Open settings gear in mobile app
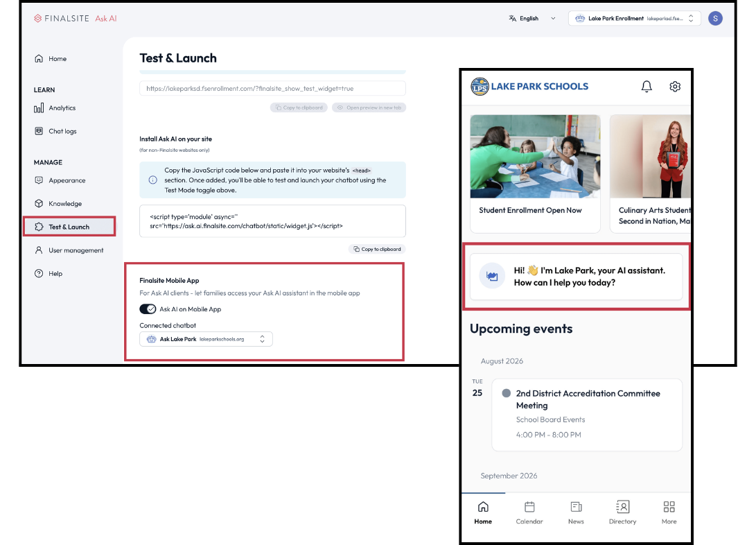The image size is (756, 545). point(675,87)
